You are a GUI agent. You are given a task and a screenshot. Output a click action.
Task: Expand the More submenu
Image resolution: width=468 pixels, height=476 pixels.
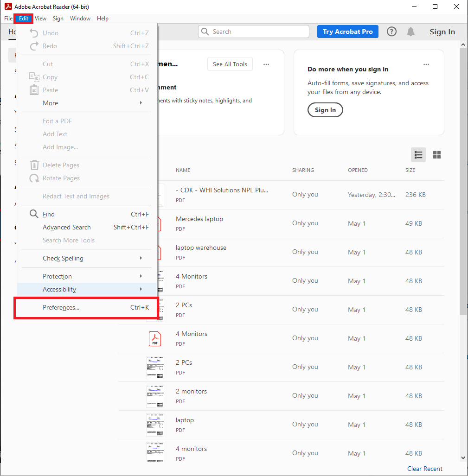tap(87, 103)
